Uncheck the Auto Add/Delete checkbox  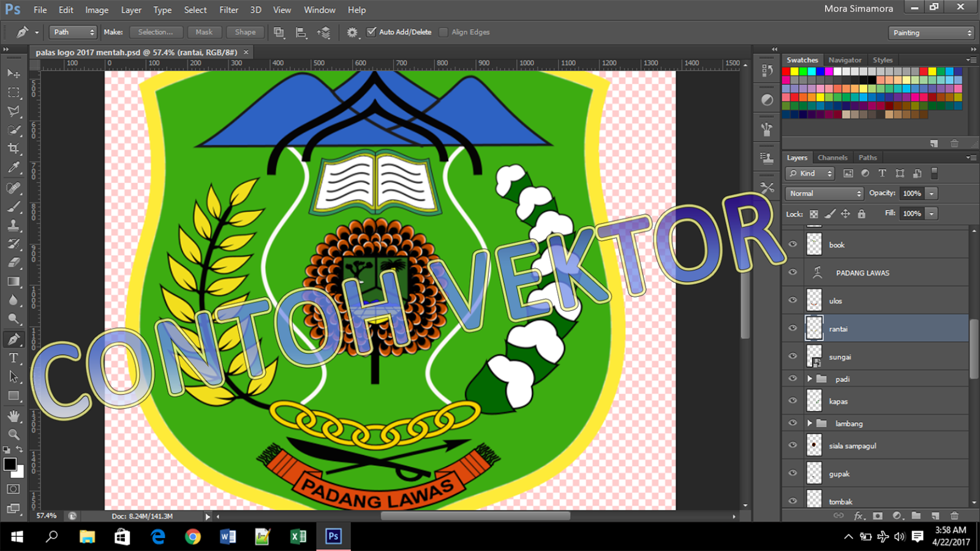coord(371,32)
